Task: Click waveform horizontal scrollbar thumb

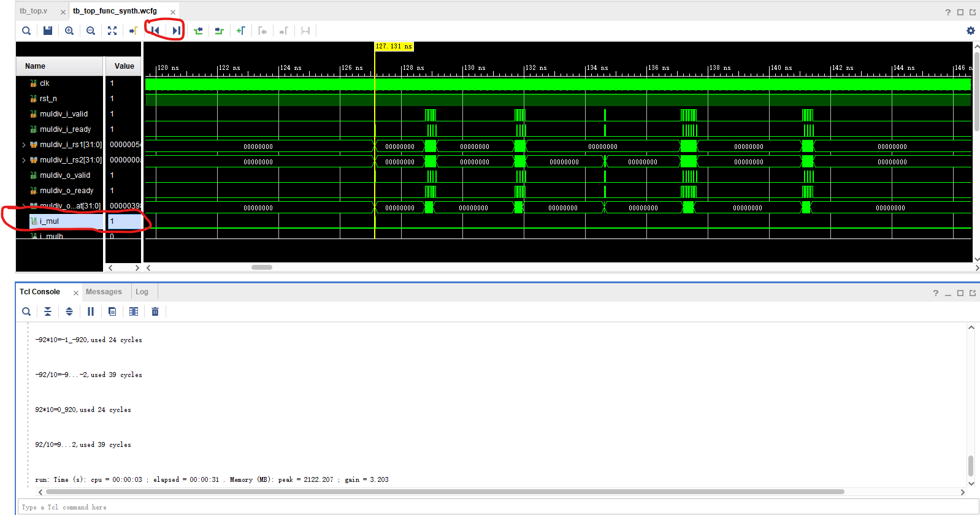Action: coord(262,267)
